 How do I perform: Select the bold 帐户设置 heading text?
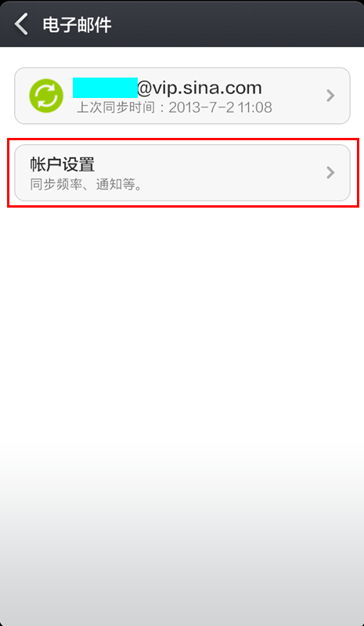tap(63, 164)
